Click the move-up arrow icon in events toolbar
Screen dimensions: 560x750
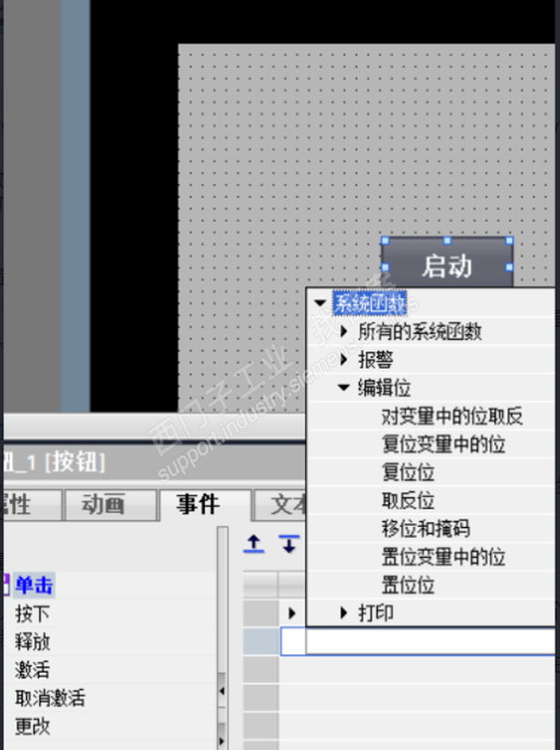[254, 544]
